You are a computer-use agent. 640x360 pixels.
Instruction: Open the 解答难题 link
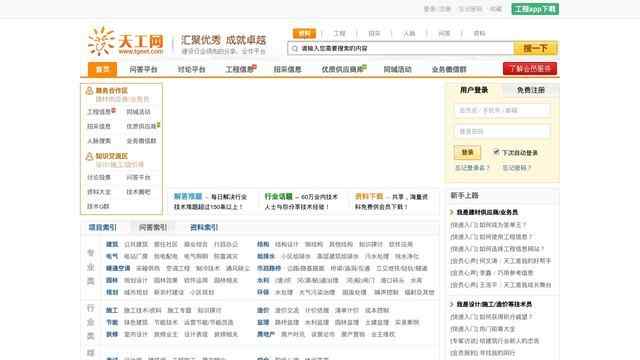[x=188, y=197]
